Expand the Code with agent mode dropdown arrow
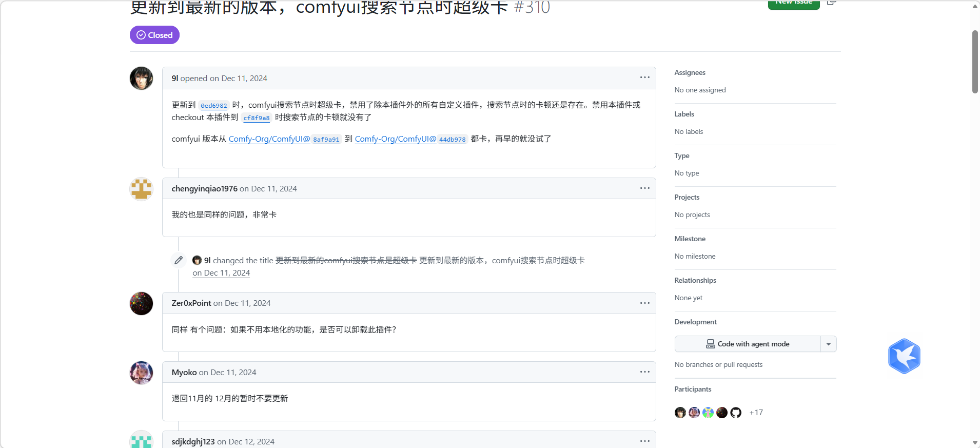Image resolution: width=980 pixels, height=448 pixels. (829, 344)
